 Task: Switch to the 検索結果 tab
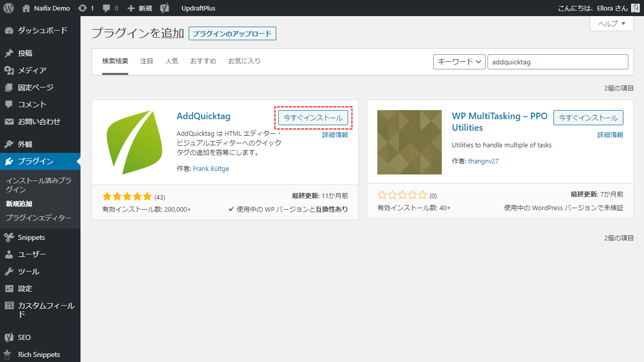pyautogui.click(x=115, y=61)
